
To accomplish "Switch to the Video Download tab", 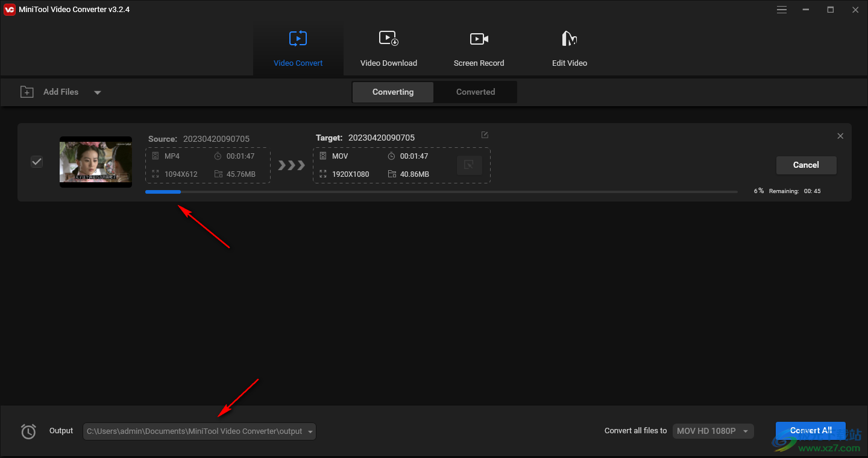I will tap(389, 49).
